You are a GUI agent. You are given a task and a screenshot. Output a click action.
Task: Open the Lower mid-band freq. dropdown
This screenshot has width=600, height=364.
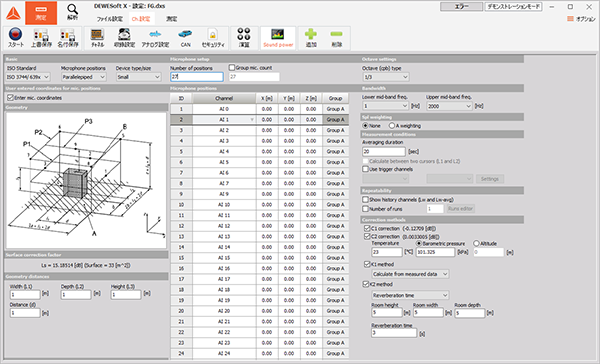386,106
